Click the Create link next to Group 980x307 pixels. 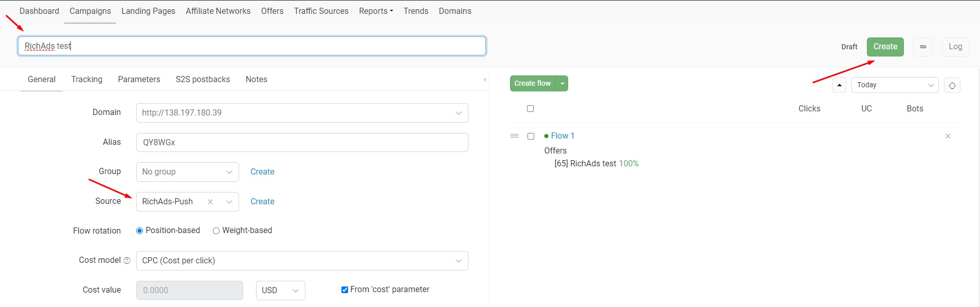[x=262, y=172]
